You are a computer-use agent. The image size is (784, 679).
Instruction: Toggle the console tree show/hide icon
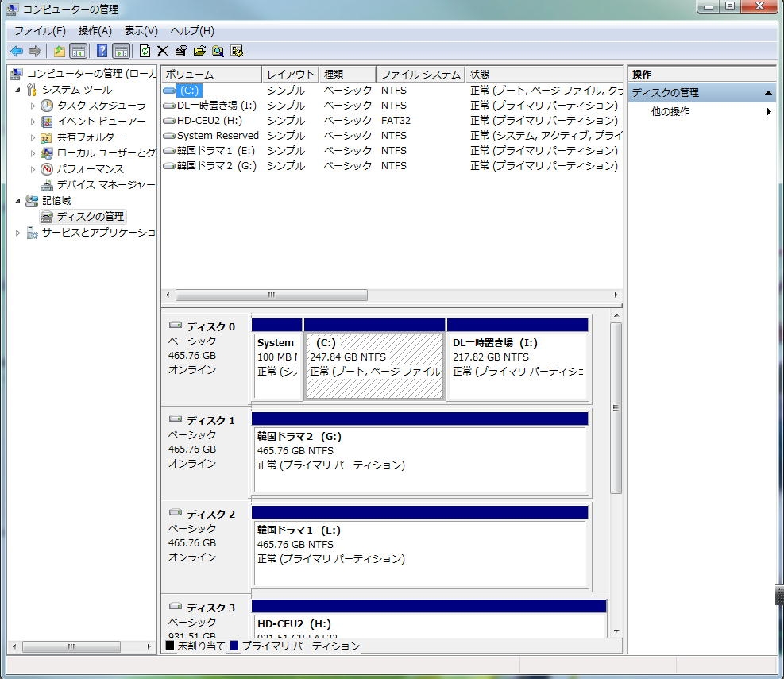[79, 51]
